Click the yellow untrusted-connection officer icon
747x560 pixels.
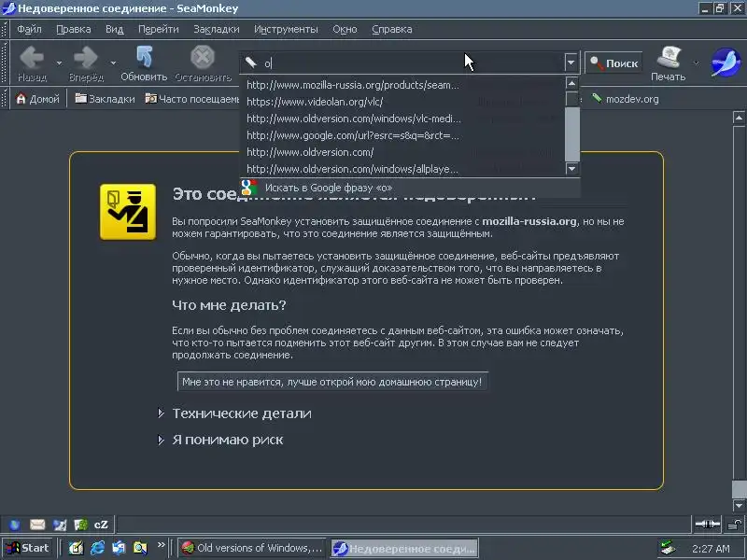coord(128,212)
